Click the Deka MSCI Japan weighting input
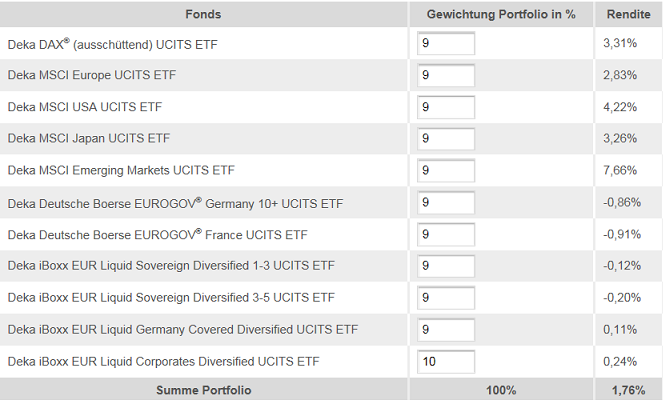This screenshot has height=404, width=664. [446, 139]
